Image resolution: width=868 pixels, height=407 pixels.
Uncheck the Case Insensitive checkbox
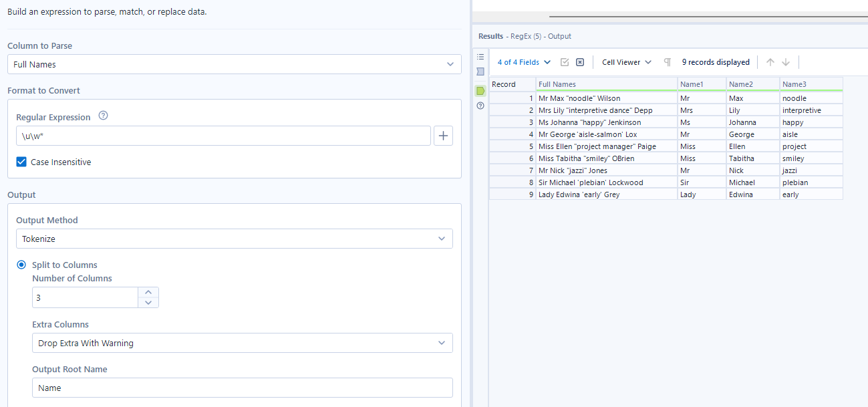click(21, 162)
